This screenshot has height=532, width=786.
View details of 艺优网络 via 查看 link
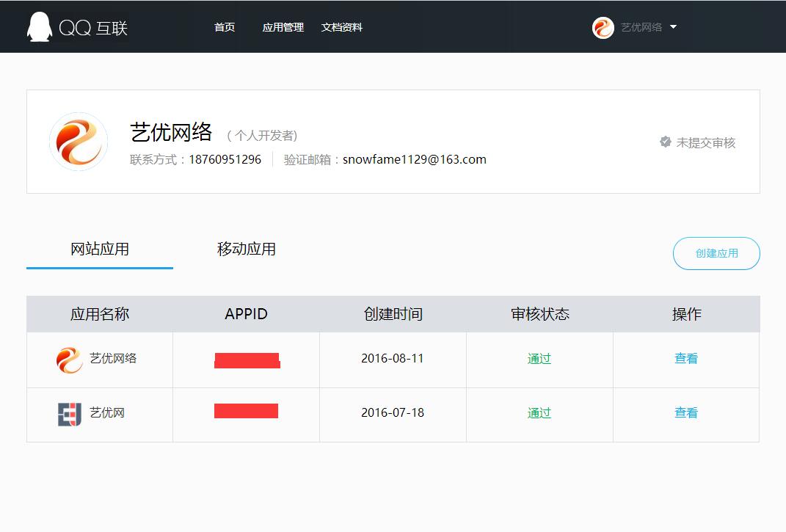click(685, 358)
